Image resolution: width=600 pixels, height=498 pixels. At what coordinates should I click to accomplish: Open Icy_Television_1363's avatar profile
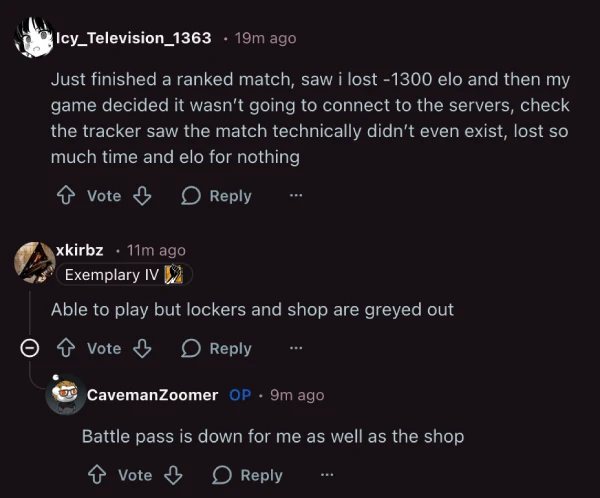tap(33, 38)
